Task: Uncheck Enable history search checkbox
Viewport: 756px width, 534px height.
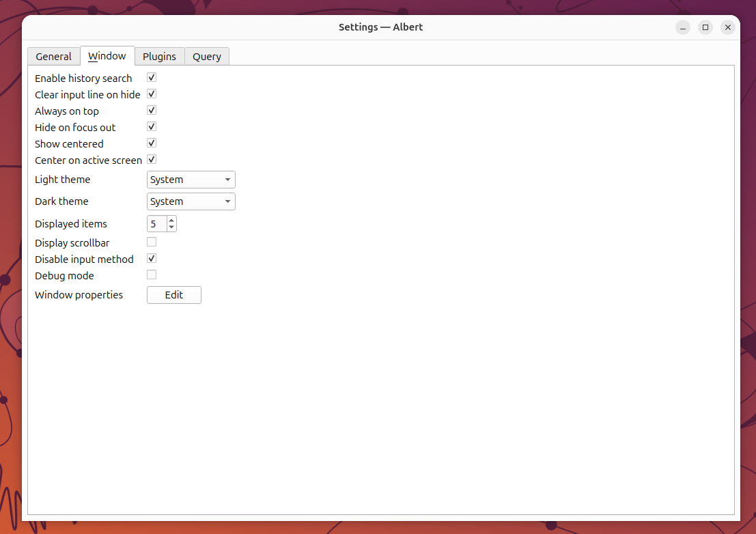Action: point(152,78)
